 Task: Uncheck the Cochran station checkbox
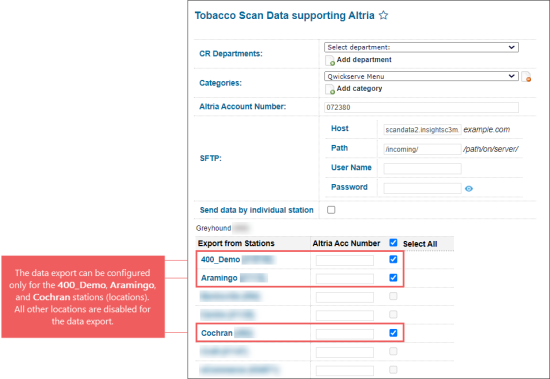[393, 333]
